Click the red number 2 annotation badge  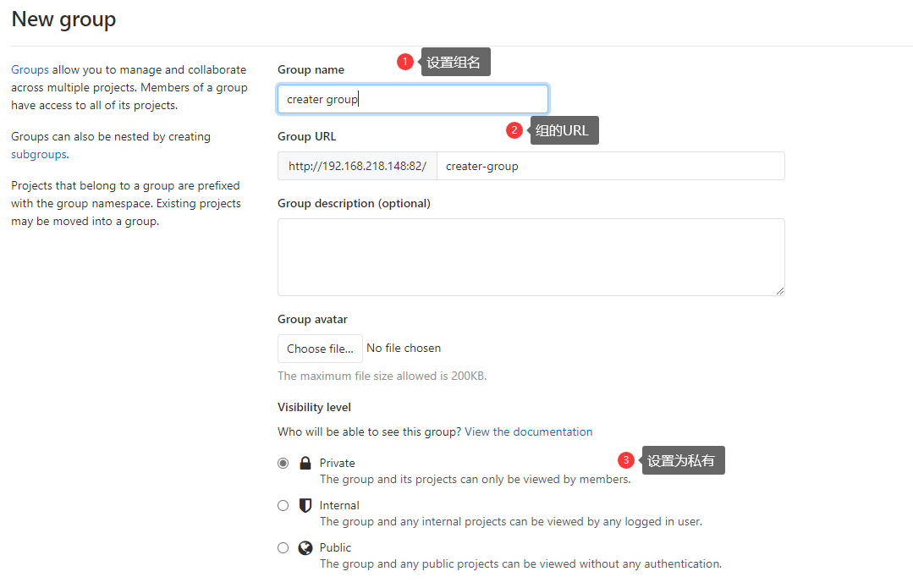pos(514,130)
